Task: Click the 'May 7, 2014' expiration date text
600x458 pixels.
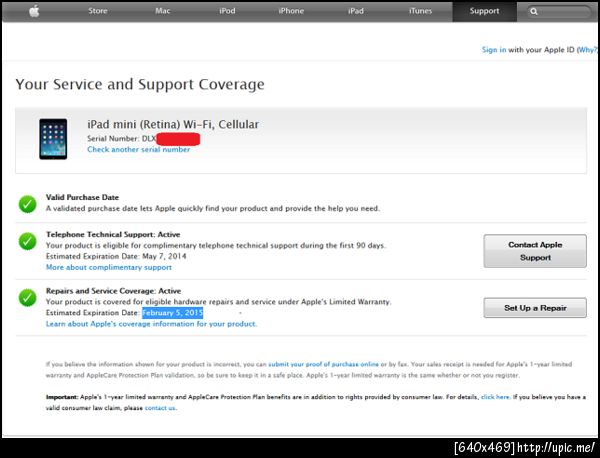Action: pos(165,256)
